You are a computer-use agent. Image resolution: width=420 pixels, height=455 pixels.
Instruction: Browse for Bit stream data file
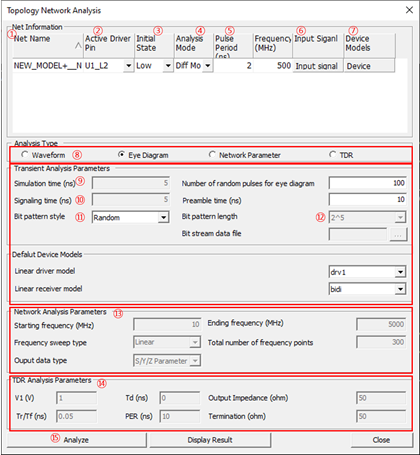click(x=398, y=235)
